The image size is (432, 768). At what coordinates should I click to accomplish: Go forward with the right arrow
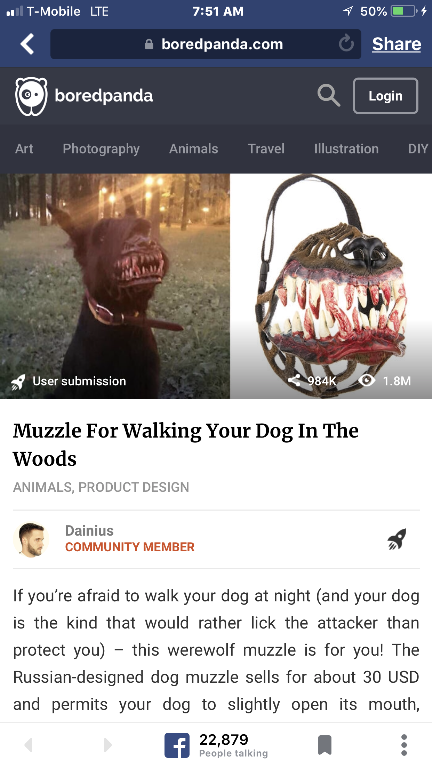pos(108,745)
